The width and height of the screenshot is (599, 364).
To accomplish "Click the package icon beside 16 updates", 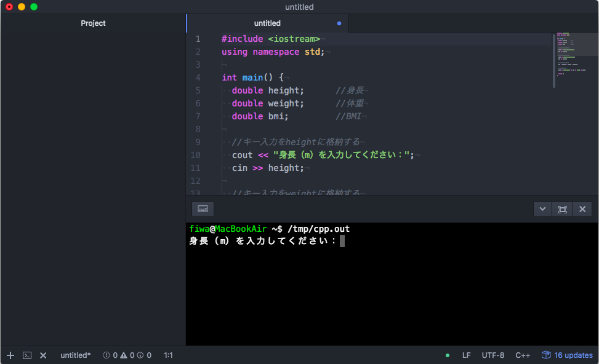I will (546, 355).
